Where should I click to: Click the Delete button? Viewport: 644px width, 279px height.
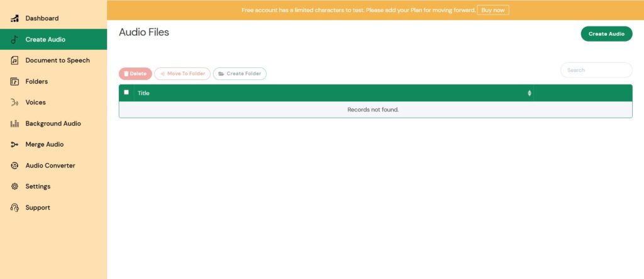(x=136, y=74)
